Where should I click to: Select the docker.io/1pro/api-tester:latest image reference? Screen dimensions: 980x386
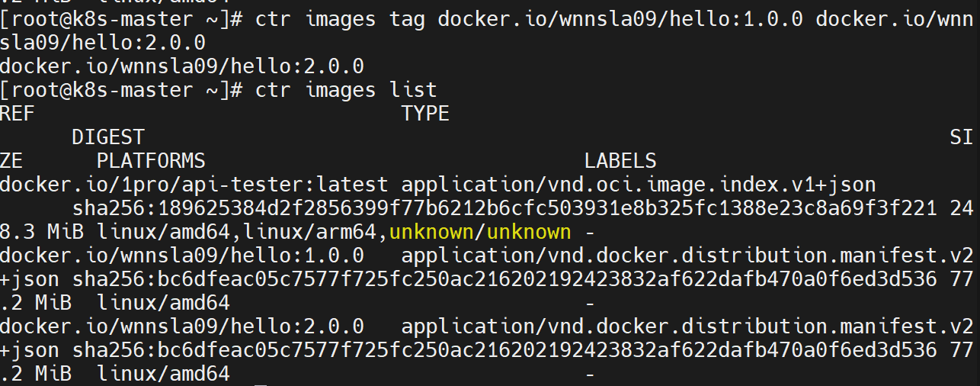194,185
